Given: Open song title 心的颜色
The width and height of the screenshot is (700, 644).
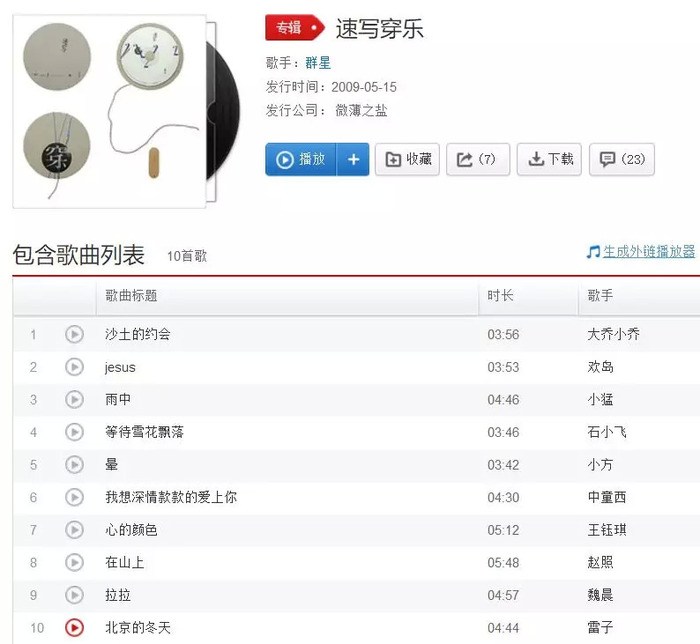Looking at the screenshot, I should point(131,530).
